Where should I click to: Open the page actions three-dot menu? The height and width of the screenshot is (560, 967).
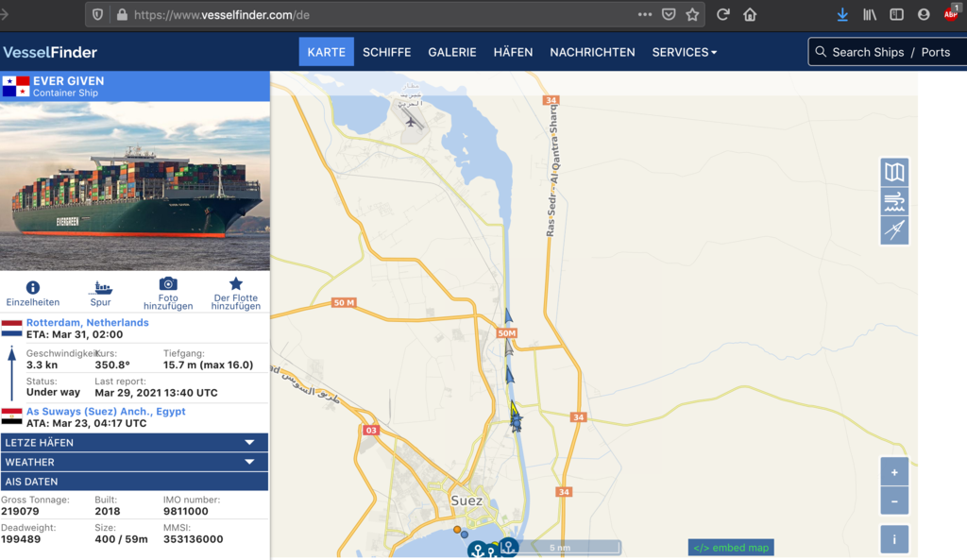(645, 15)
